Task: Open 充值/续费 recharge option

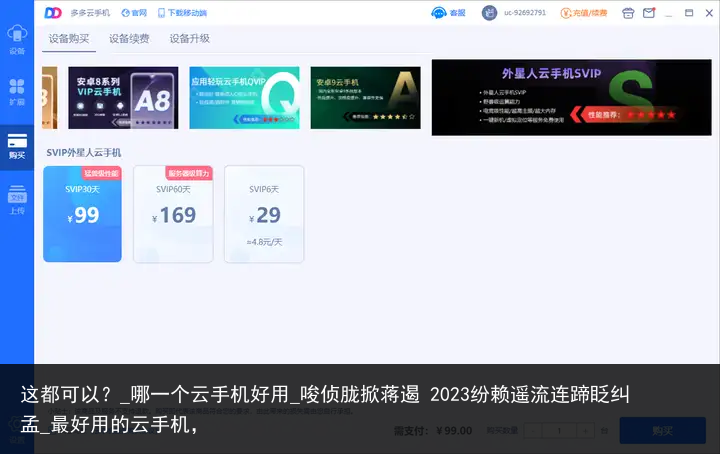Action: tap(584, 13)
